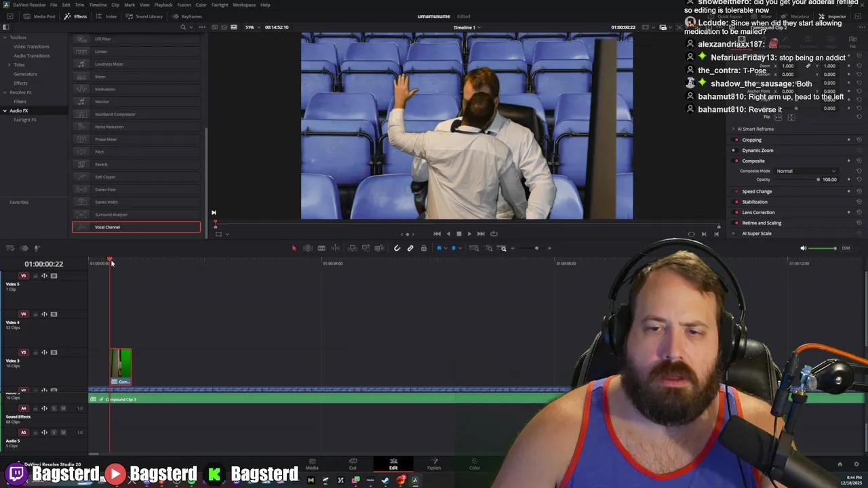Click the blue Marker icon

tap(454, 248)
